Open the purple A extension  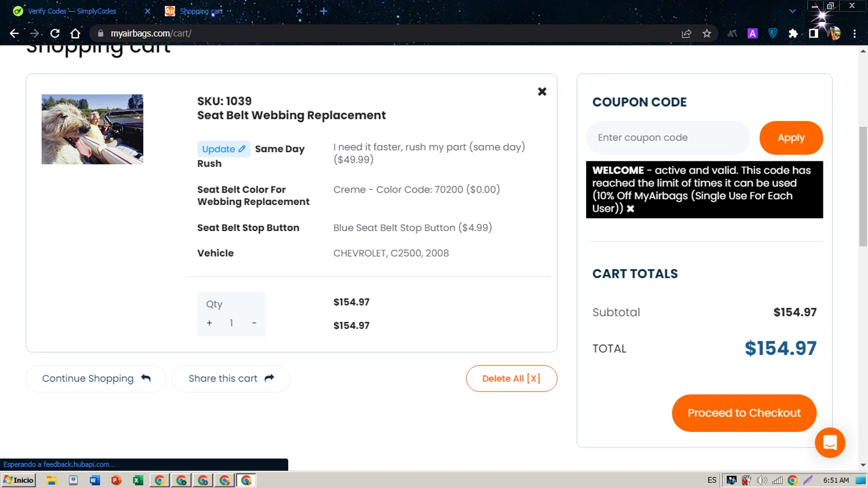coord(752,34)
